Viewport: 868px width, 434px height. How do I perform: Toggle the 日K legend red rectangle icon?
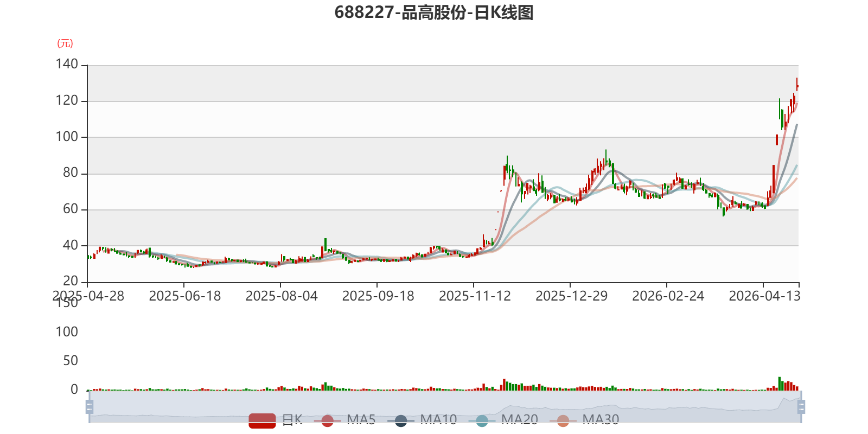coord(262,420)
